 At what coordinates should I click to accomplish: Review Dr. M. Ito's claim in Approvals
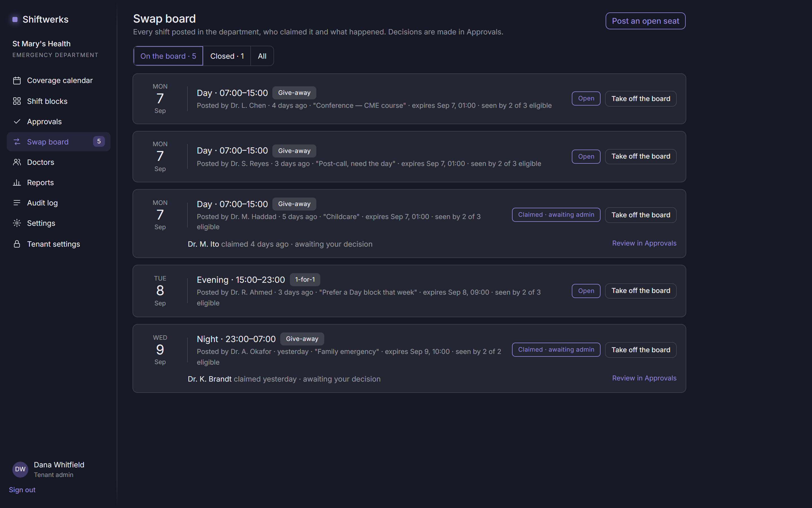point(644,243)
